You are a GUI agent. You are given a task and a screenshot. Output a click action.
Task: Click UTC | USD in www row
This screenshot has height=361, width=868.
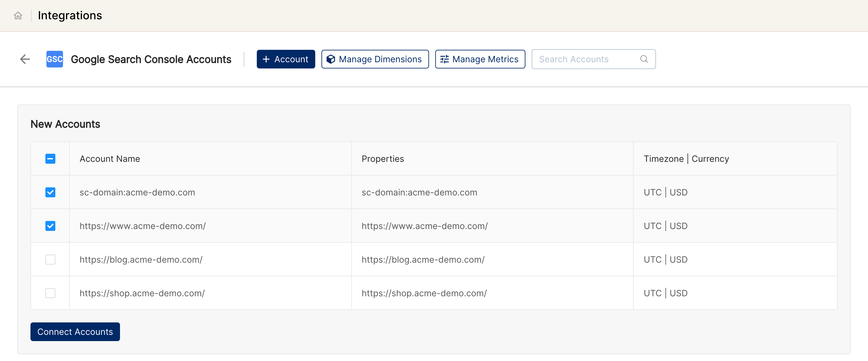666,226
